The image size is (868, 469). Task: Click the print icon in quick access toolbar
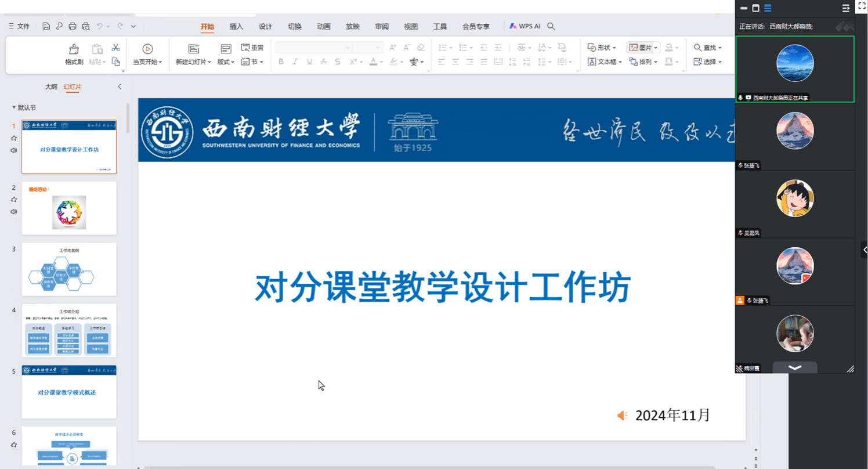(73, 26)
